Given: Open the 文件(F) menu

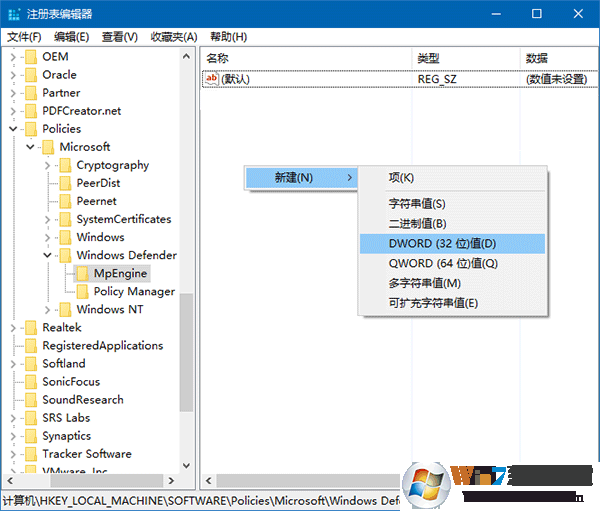Looking at the screenshot, I should point(24,37).
